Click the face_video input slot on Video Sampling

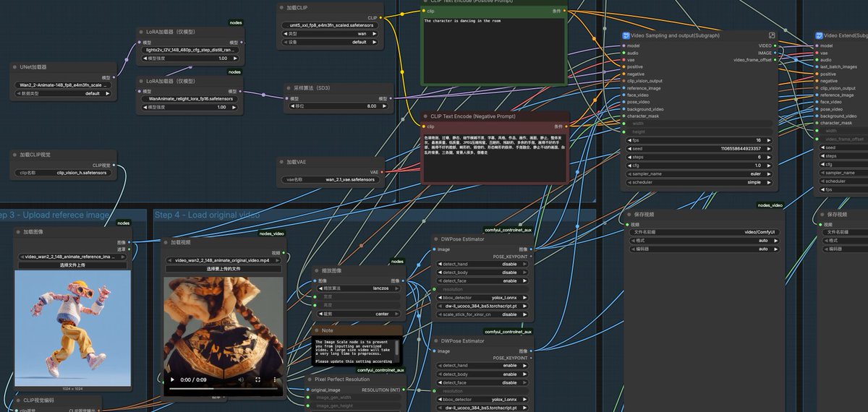[623, 95]
